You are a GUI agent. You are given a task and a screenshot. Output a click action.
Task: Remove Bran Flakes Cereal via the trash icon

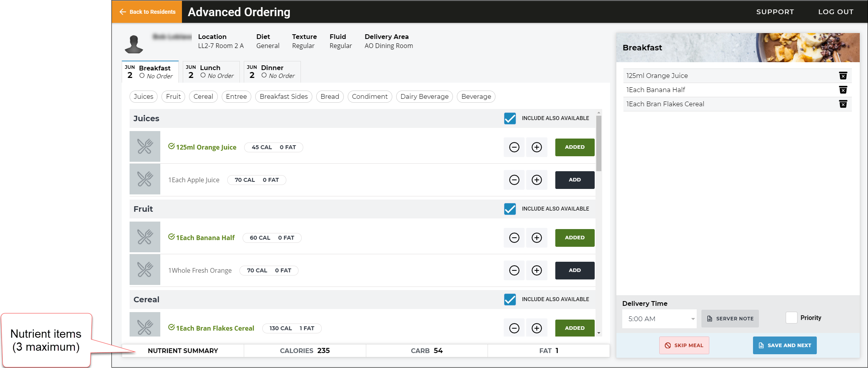843,104
